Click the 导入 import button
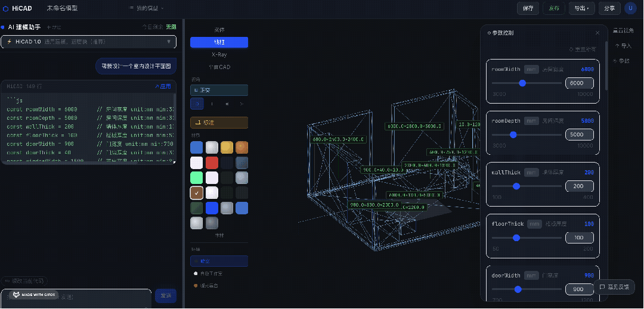Image resolution: width=644 pixels, height=309 pixels. [623, 46]
